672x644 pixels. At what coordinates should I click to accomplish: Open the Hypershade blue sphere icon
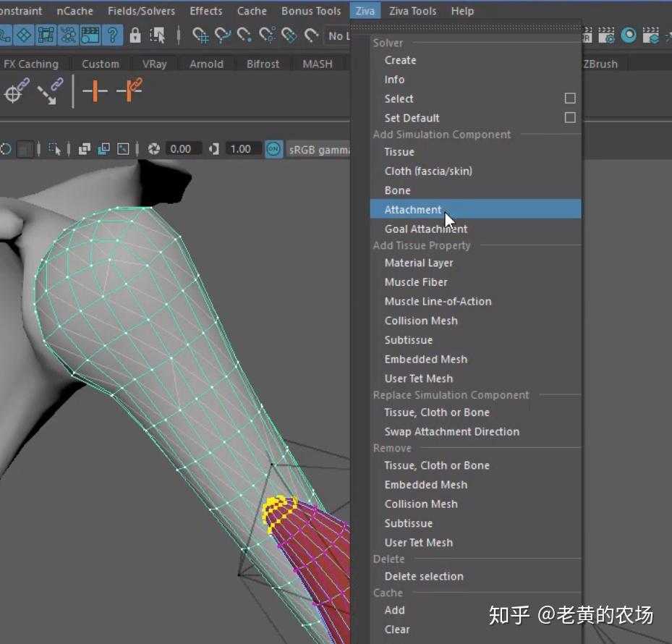pos(629,35)
